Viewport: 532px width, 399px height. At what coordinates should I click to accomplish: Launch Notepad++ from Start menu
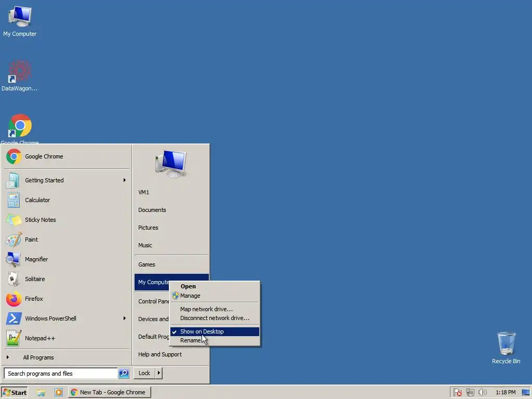67,338
